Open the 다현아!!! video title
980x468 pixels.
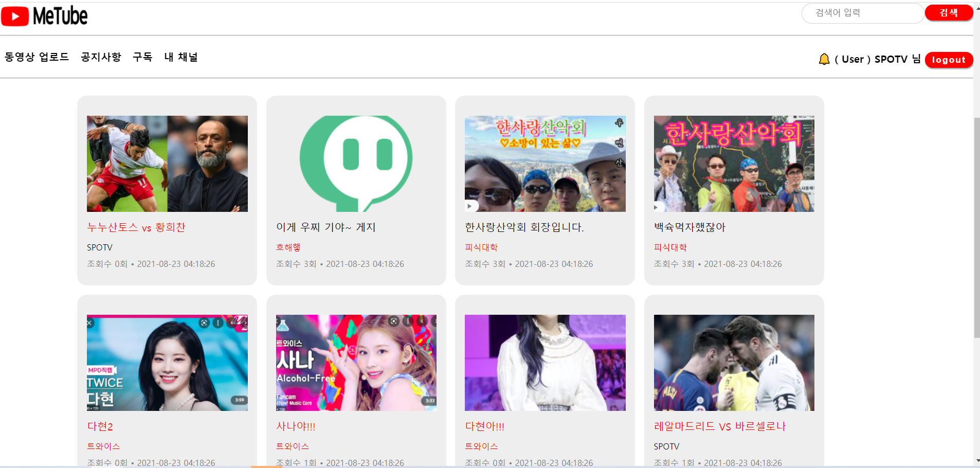coord(485,426)
